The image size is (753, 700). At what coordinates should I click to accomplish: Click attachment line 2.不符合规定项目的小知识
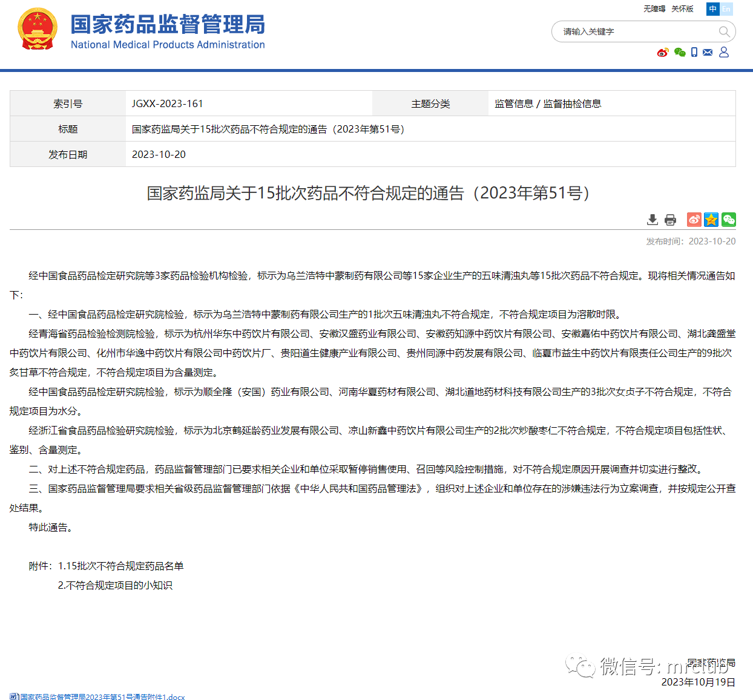pos(115,585)
